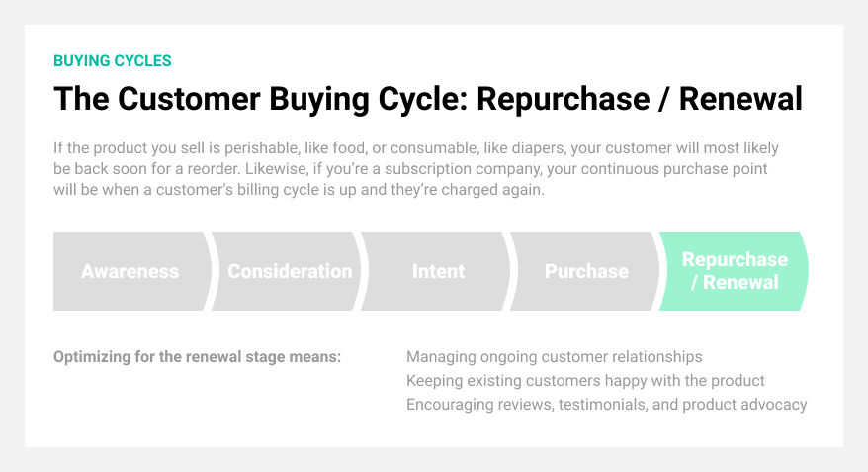Click the Awareness stage arrow
This screenshot has width=868, height=472.
(x=130, y=271)
